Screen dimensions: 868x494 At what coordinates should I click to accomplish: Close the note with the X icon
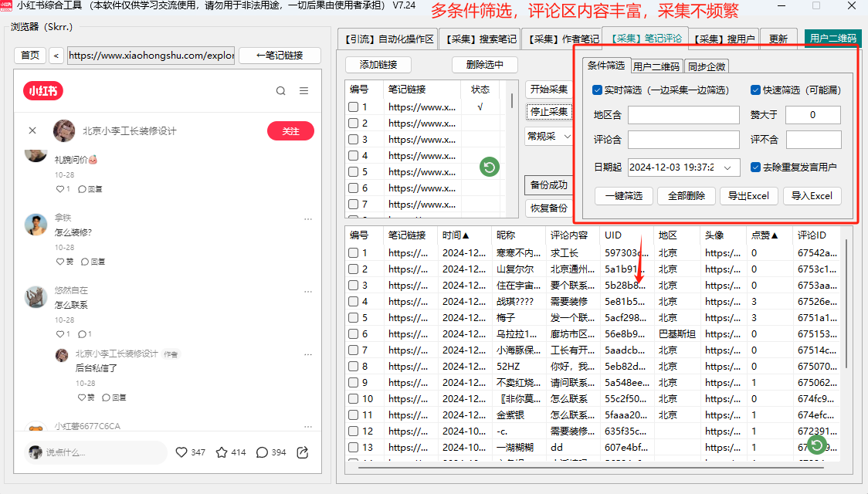click(x=32, y=130)
